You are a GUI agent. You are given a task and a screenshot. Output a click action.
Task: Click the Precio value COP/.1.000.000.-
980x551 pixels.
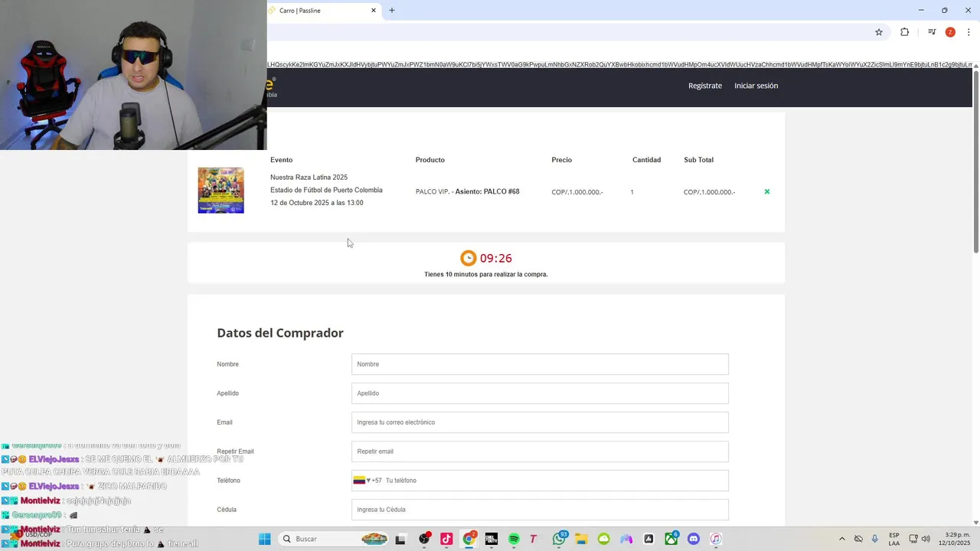577,192
